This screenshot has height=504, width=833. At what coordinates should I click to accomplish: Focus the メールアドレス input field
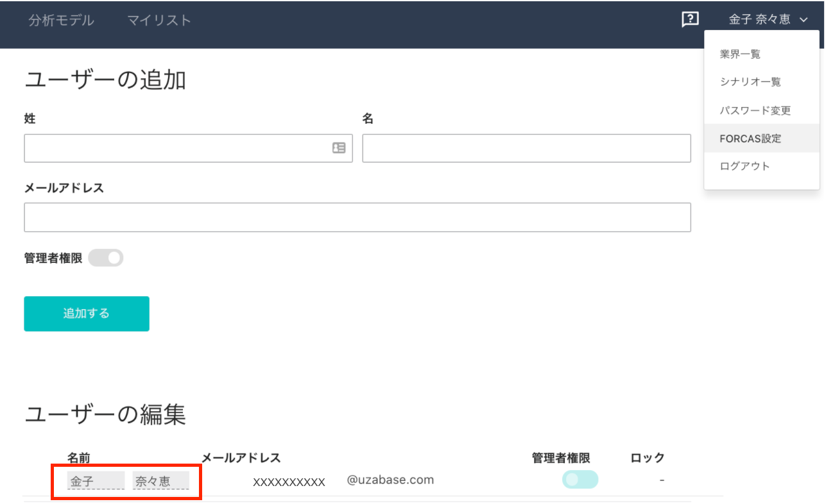pos(357,217)
